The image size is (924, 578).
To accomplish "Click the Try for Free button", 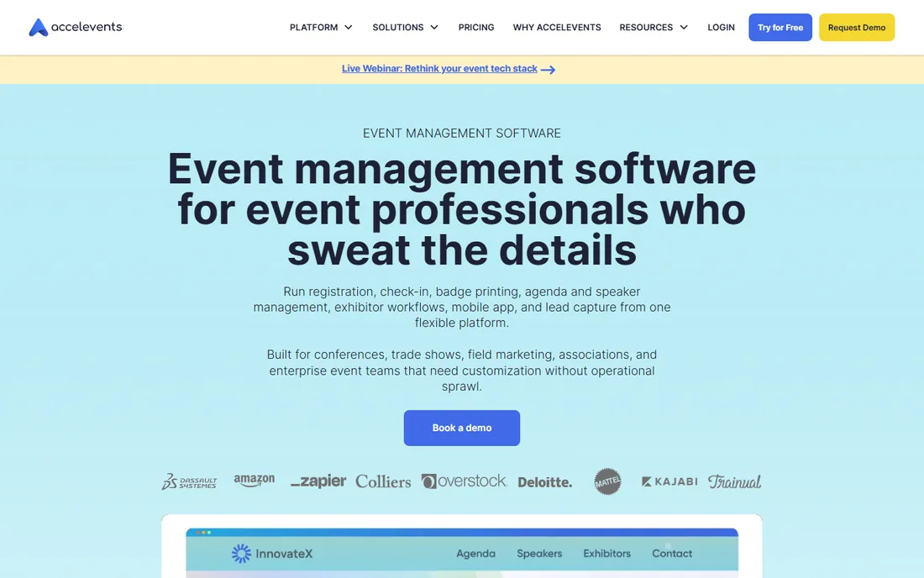I will 780,27.
